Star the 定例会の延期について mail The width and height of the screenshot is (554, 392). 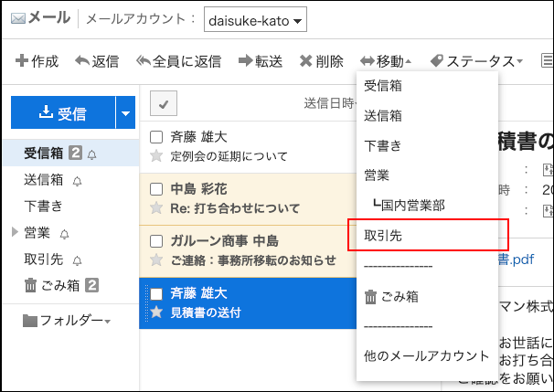(x=156, y=155)
